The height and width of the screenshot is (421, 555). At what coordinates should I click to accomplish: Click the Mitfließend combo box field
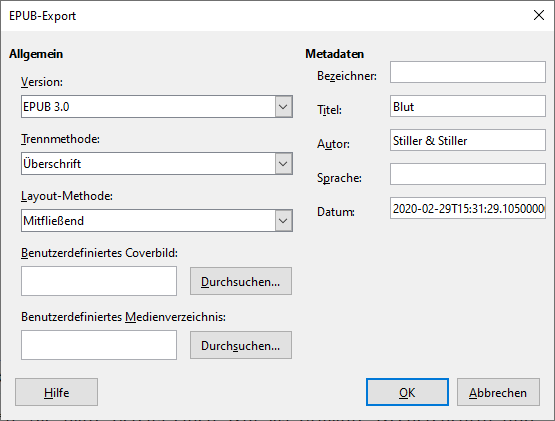tap(157, 221)
